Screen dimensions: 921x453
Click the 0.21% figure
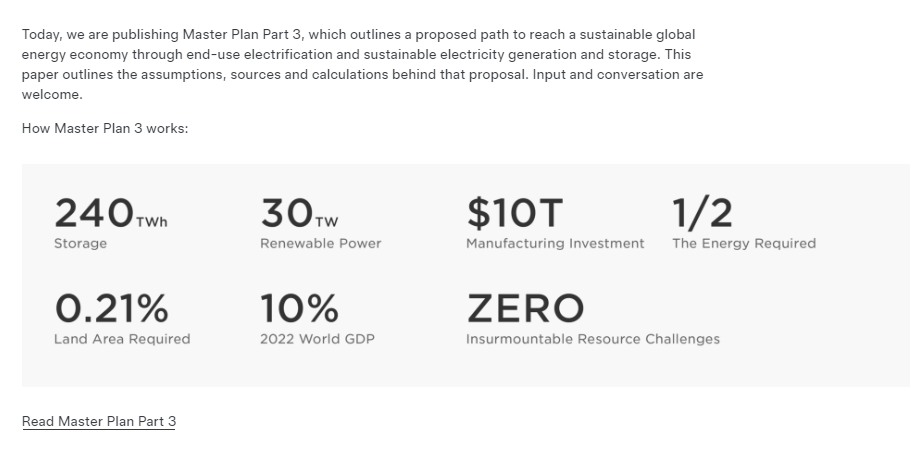(111, 308)
